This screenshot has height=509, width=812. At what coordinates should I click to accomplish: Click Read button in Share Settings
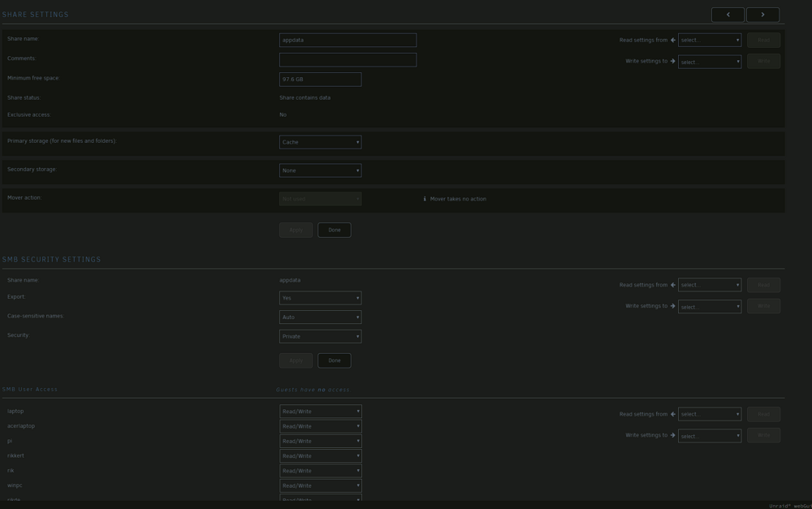click(763, 40)
